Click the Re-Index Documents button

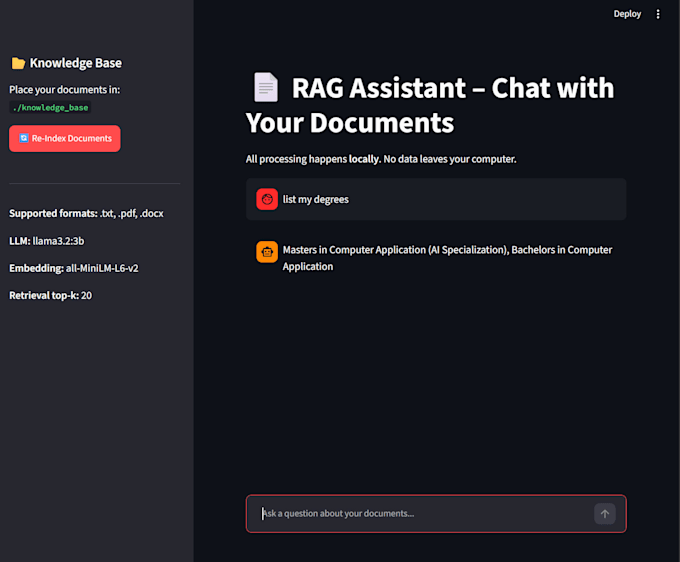click(x=65, y=138)
